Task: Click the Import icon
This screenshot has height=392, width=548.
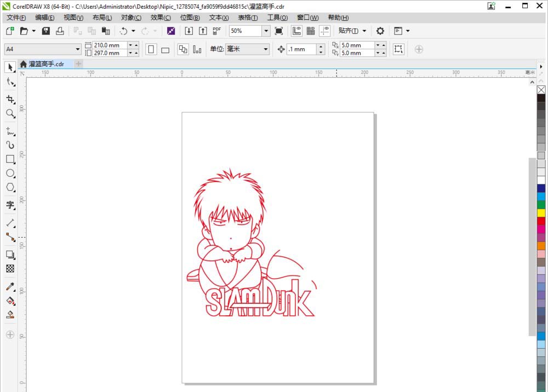Action: [x=189, y=31]
